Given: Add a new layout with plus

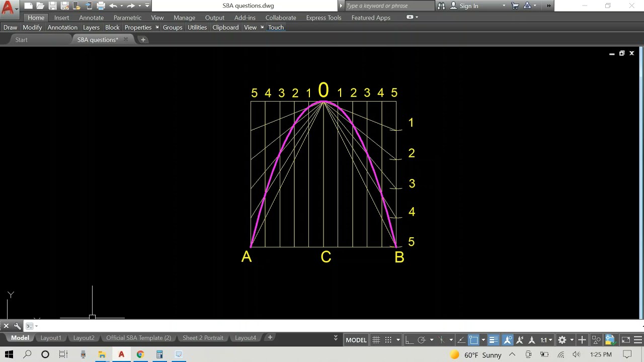Looking at the screenshot, I should (x=270, y=337).
